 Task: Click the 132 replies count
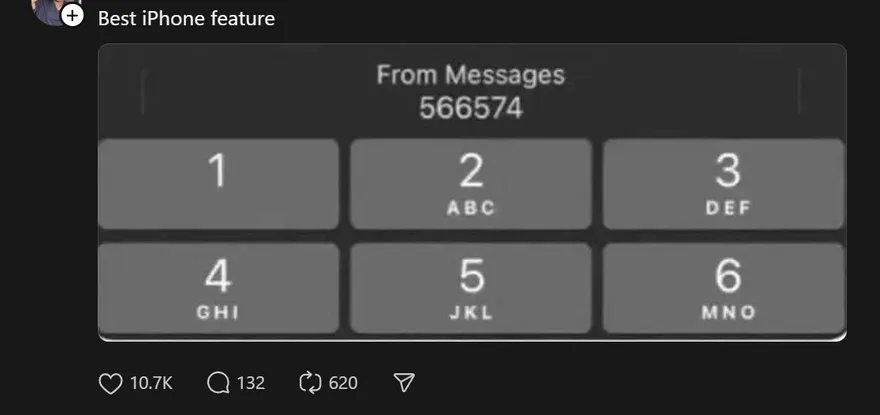251,383
